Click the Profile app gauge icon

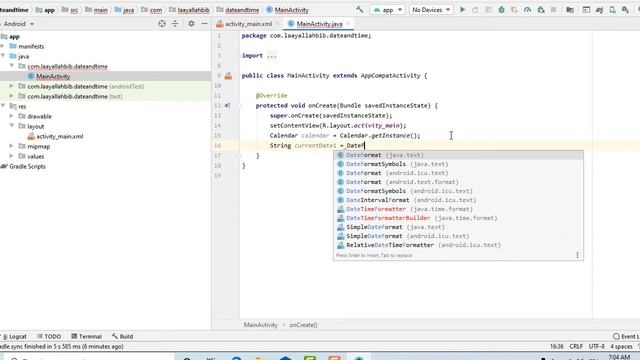(x=527, y=10)
